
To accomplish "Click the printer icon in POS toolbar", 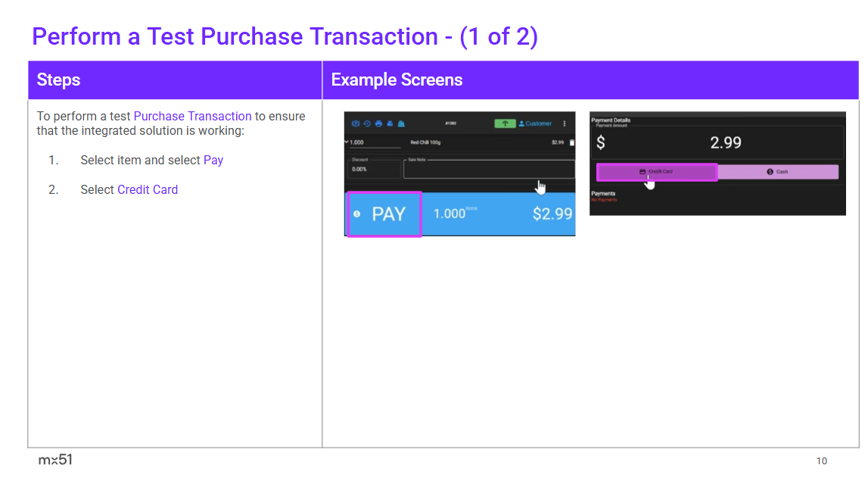I will pyautogui.click(x=378, y=123).
